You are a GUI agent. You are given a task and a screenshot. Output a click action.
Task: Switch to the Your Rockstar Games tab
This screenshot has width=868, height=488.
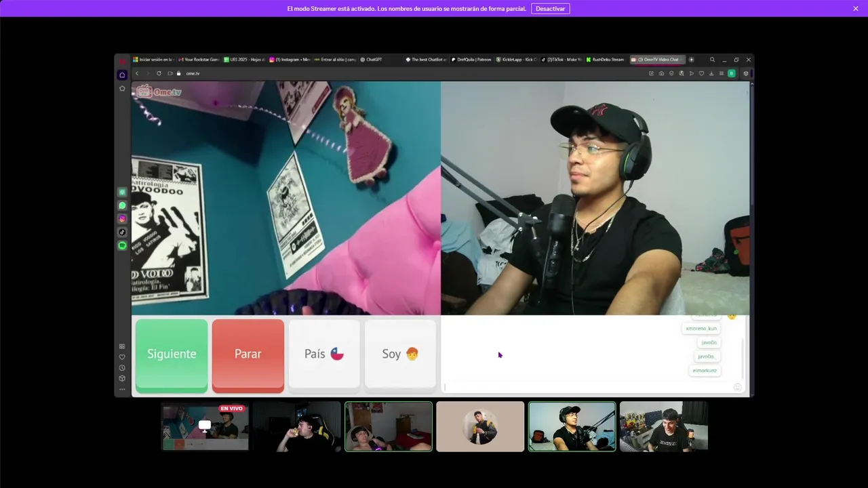199,60
